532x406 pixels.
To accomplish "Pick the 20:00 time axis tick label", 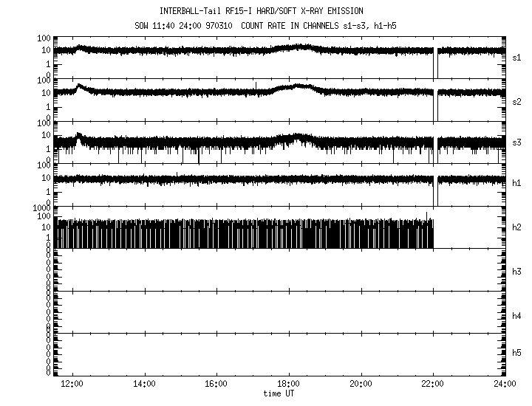I will (x=361, y=384).
